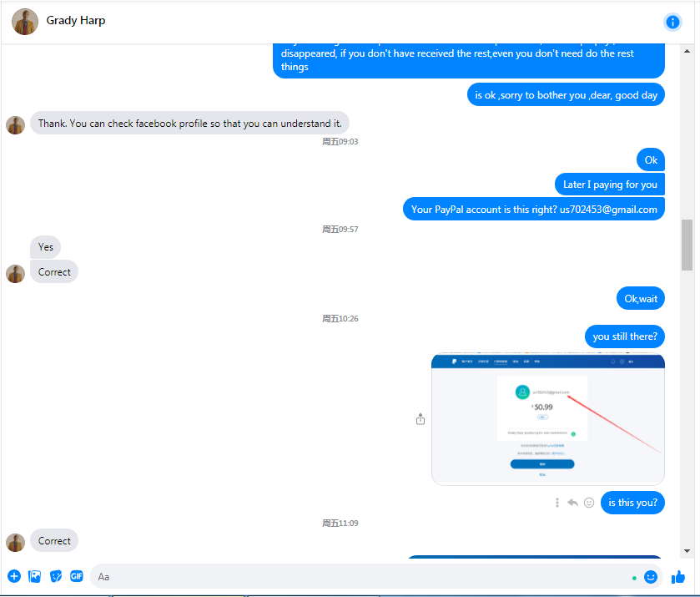Click the scrollbar up arrow
The height and width of the screenshot is (597, 700).
point(687,52)
